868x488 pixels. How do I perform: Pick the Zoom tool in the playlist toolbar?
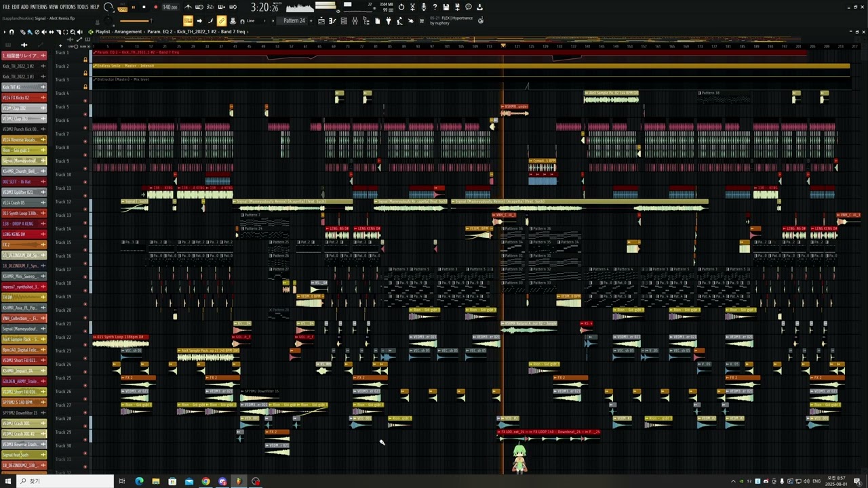point(73,32)
